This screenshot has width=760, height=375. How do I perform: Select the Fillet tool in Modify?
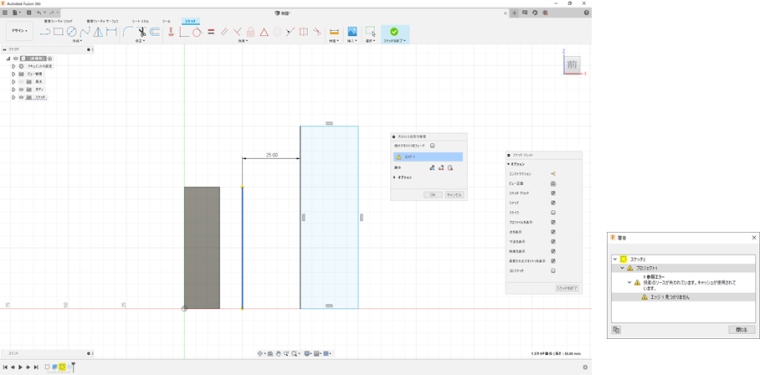point(128,32)
